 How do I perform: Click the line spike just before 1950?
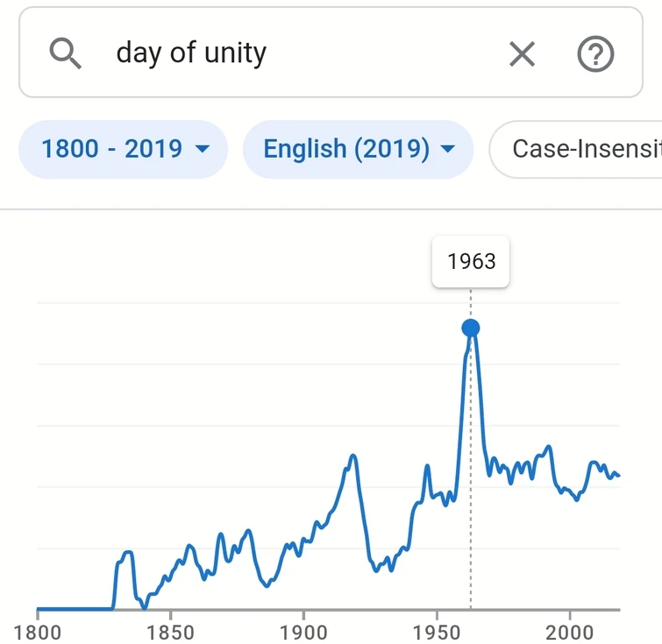(427, 465)
